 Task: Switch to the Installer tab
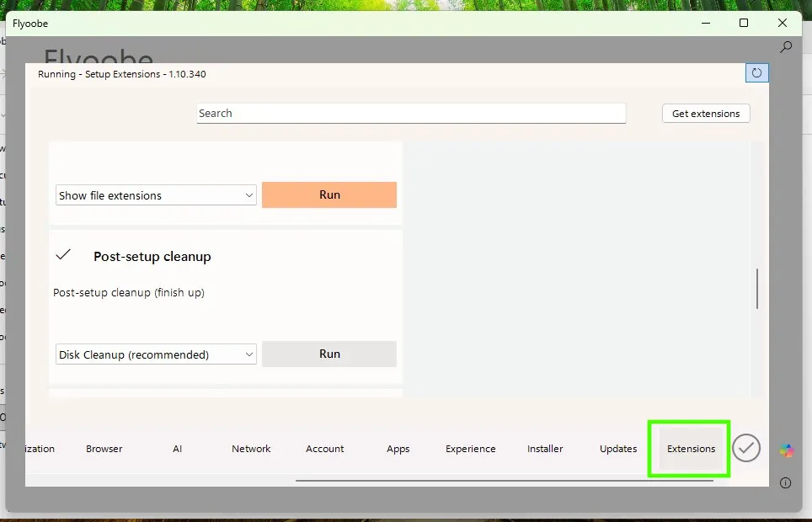(545, 449)
